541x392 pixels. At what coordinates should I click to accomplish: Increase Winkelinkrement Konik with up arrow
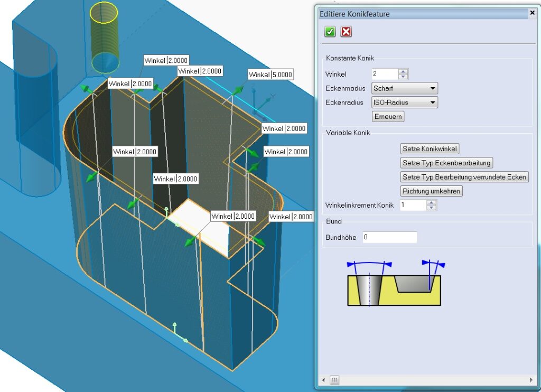click(x=431, y=202)
